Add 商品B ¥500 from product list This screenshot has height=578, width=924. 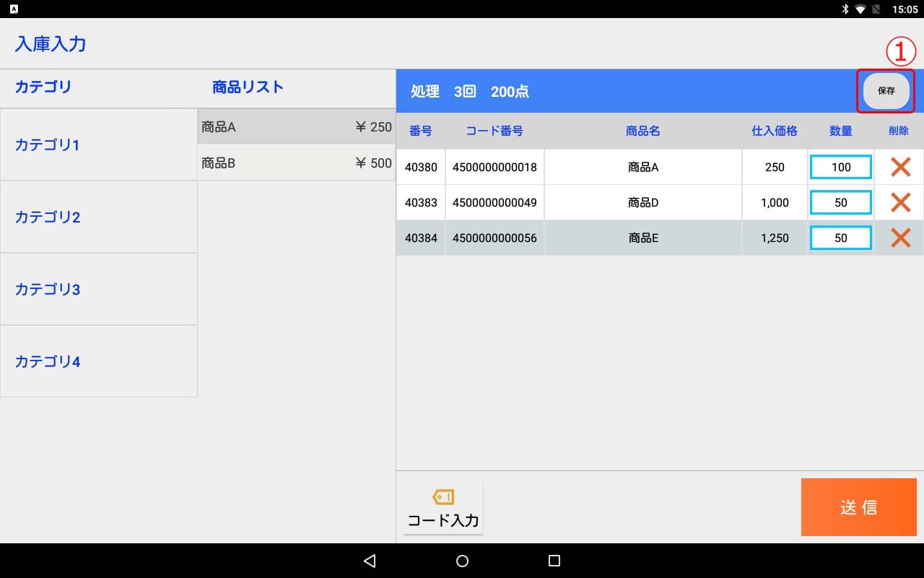(x=297, y=163)
